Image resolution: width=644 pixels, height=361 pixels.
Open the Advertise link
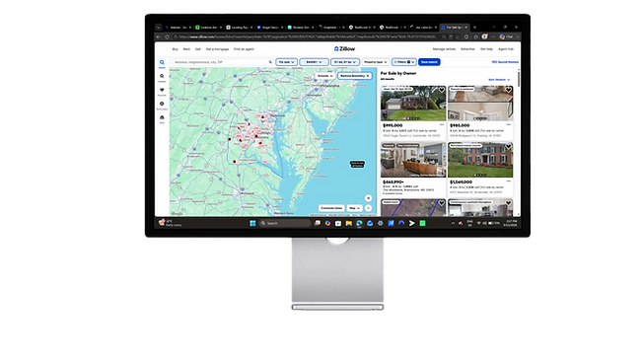[467, 49]
